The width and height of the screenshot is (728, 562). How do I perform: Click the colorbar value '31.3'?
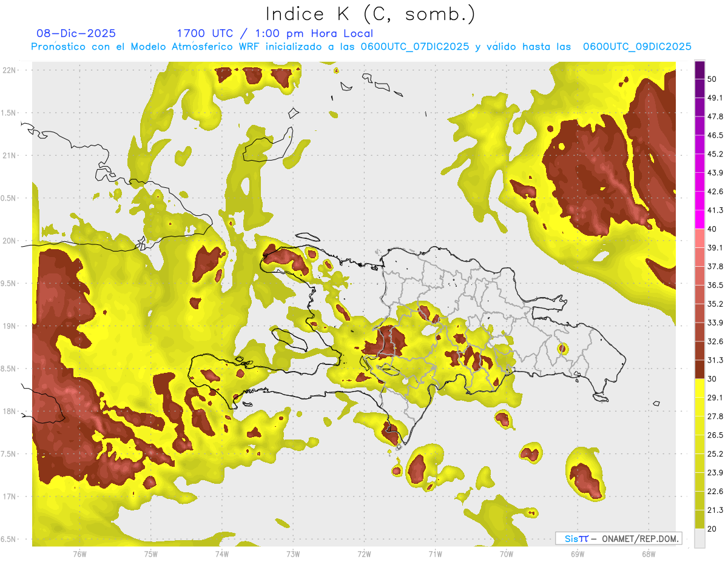[715, 360]
